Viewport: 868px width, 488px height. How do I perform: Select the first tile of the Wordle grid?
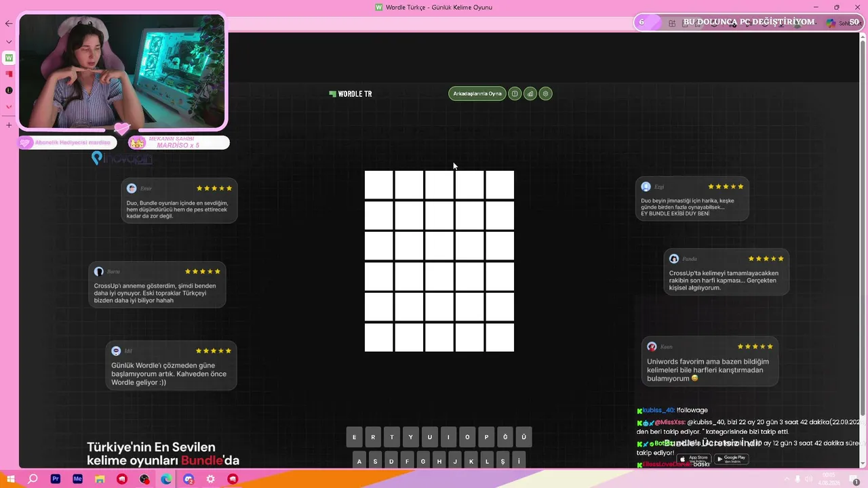[x=379, y=185]
